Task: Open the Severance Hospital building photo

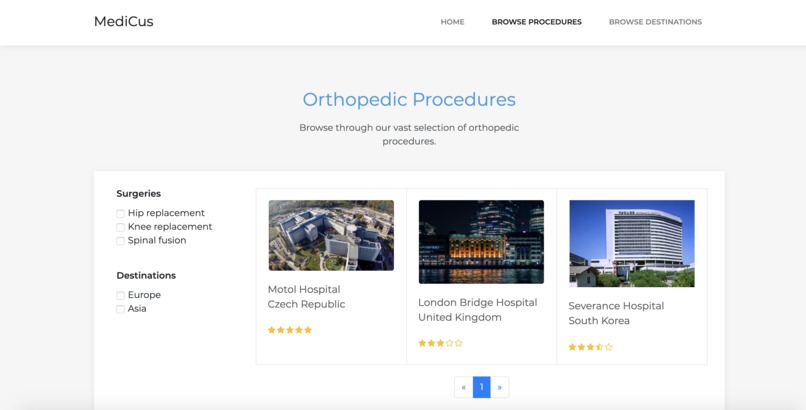Action: [632, 244]
